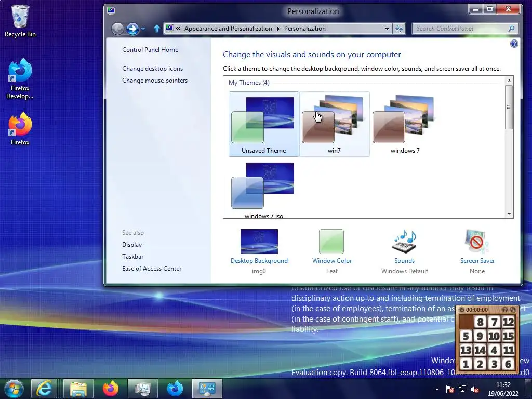This screenshot has width=532, height=399.
Task: Launch Firefox Developer Edition desktop shortcut
Action: click(x=20, y=78)
